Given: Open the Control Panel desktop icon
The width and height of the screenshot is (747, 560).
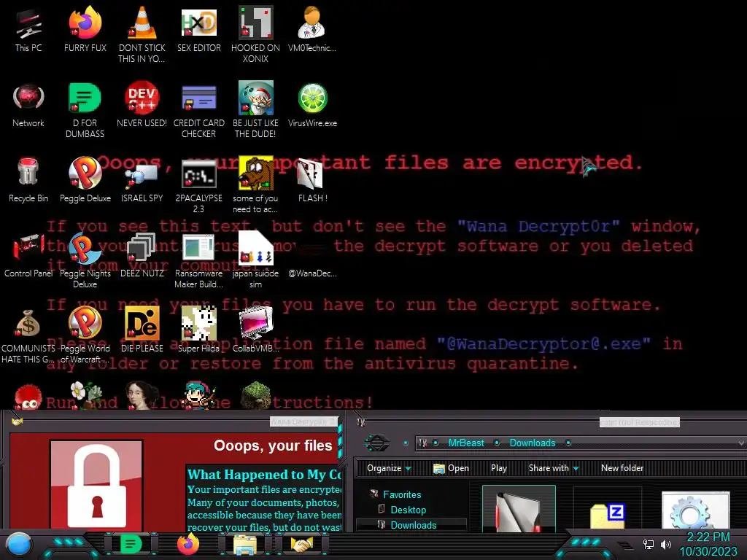Looking at the screenshot, I should 28,255.
